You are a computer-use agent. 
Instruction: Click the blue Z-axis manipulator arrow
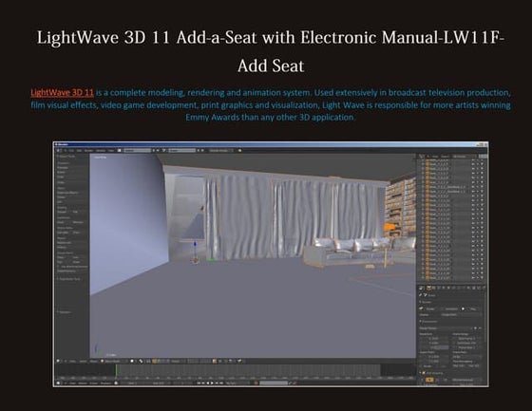195,244
